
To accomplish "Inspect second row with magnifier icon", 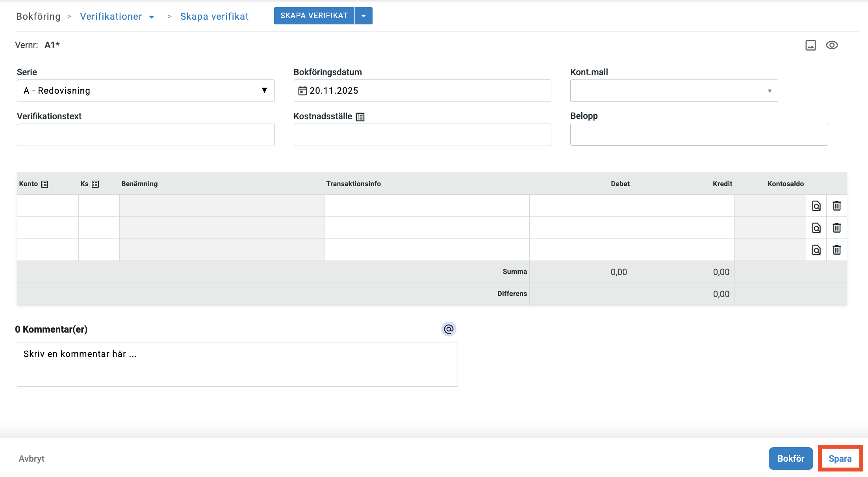I will tap(816, 228).
